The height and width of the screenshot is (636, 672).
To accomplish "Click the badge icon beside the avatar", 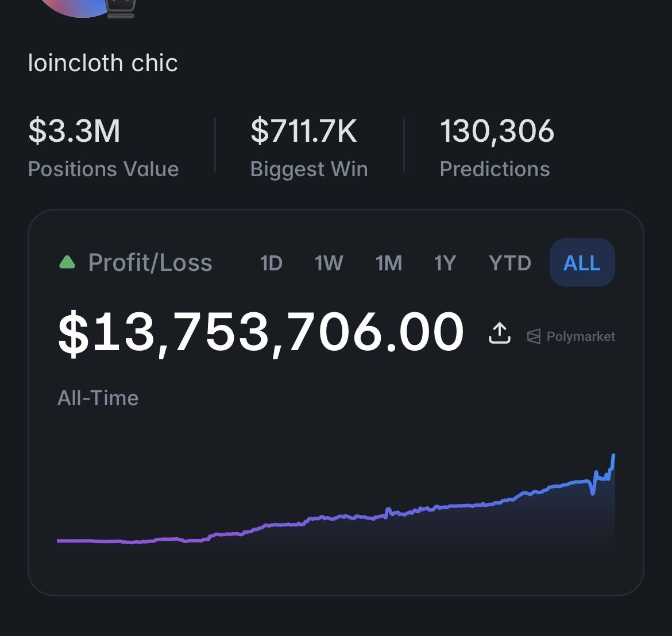I will (x=121, y=9).
